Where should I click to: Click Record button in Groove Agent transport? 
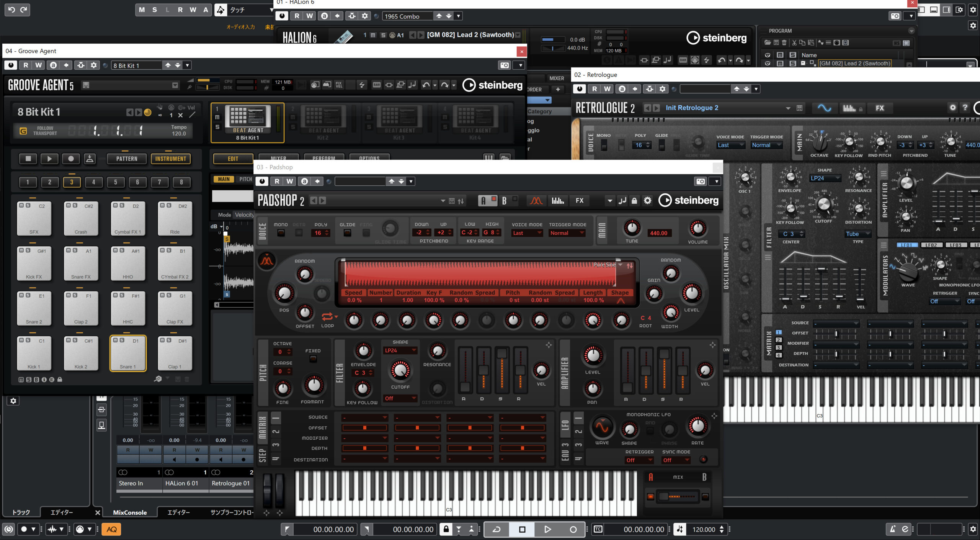pyautogui.click(x=71, y=159)
